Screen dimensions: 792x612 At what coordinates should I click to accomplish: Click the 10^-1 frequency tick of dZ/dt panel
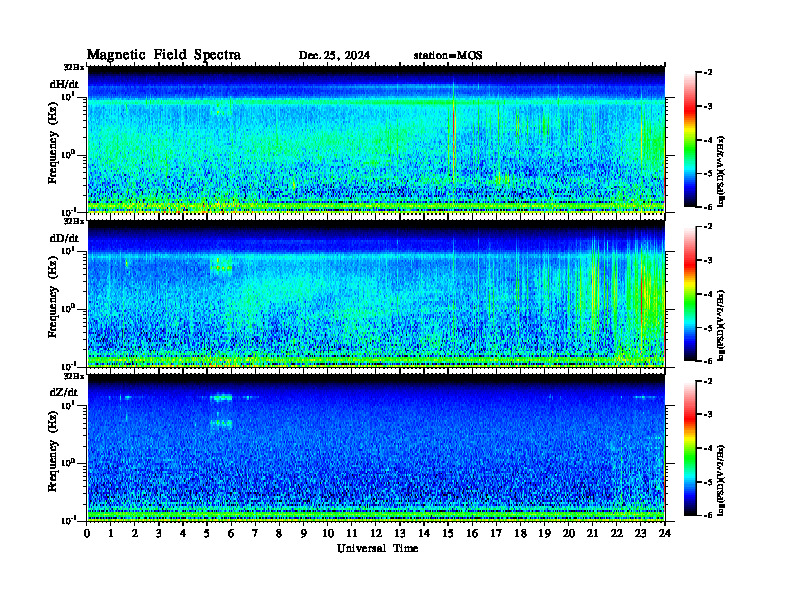pos(69,520)
